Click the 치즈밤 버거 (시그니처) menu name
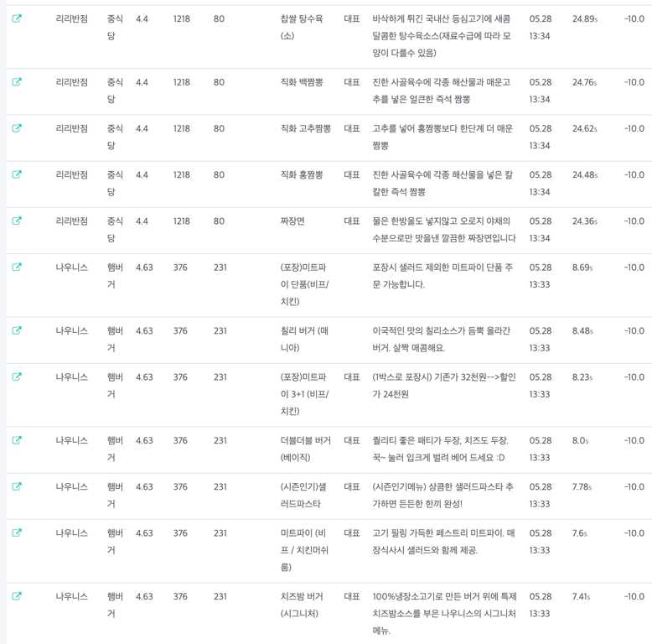This screenshot has height=644, width=652. (x=302, y=605)
